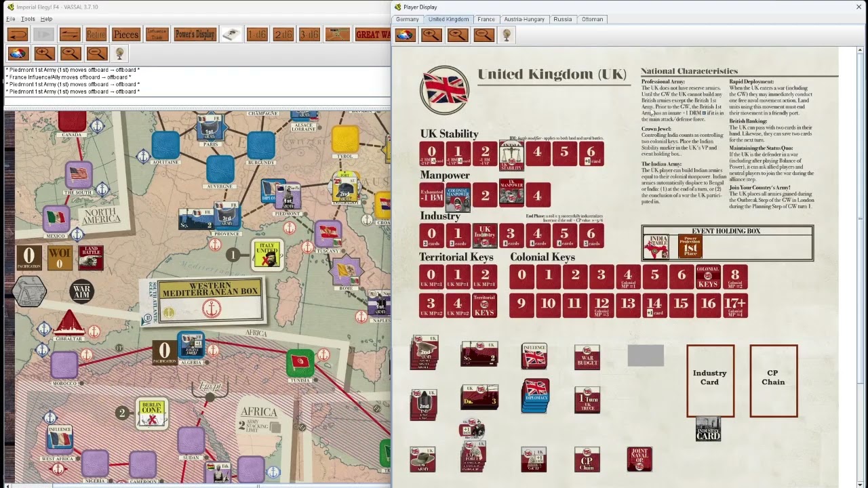Switch to the Austria-Hungary tab
Image resolution: width=868 pixels, height=488 pixels.
point(524,19)
